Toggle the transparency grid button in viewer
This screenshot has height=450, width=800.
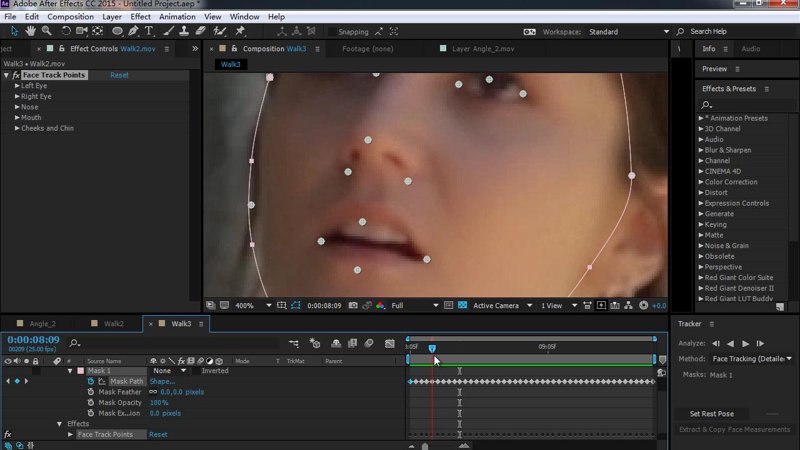pos(462,305)
